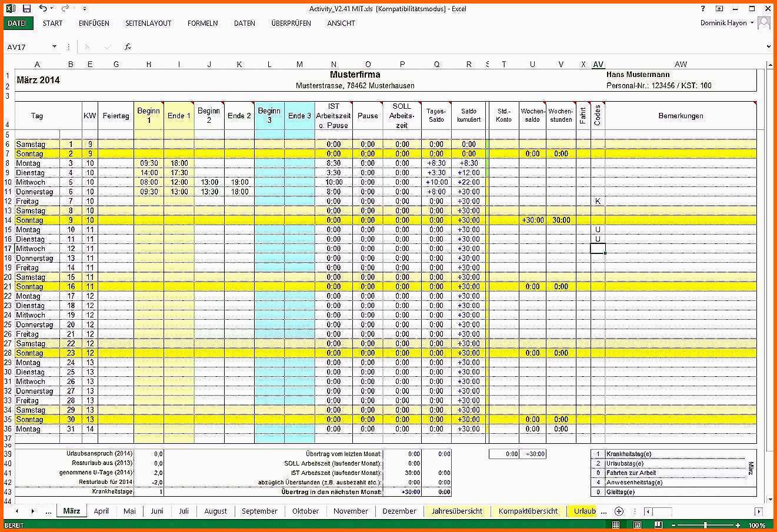Select the AV column header
Image resolution: width=777 pixels, height=532 pixels.
tap(598, 65)
